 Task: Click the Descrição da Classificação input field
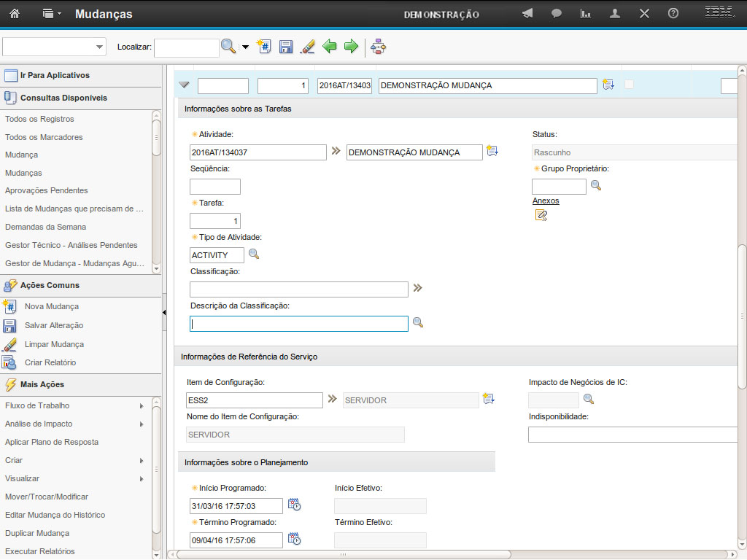tap(298, 324)
